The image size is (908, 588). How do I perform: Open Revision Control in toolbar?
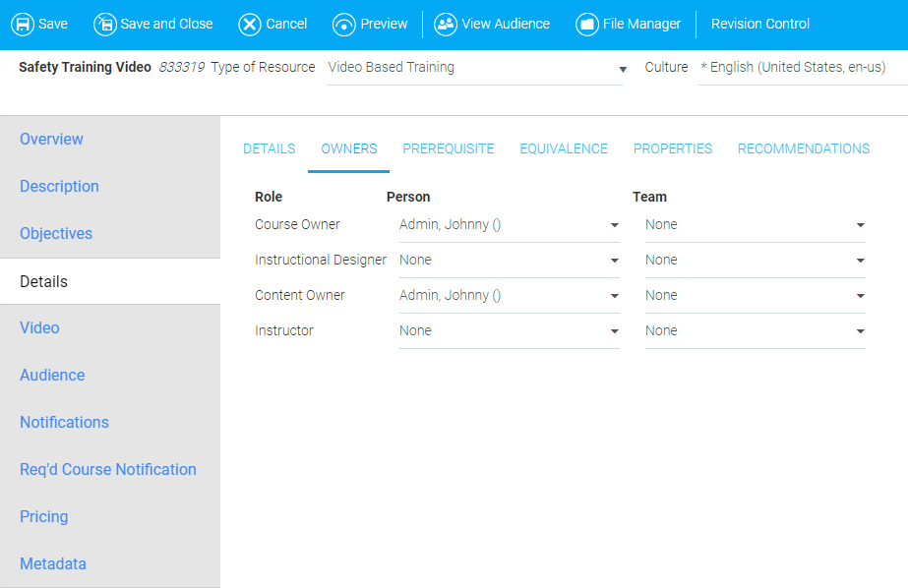(x=759, y=24)
